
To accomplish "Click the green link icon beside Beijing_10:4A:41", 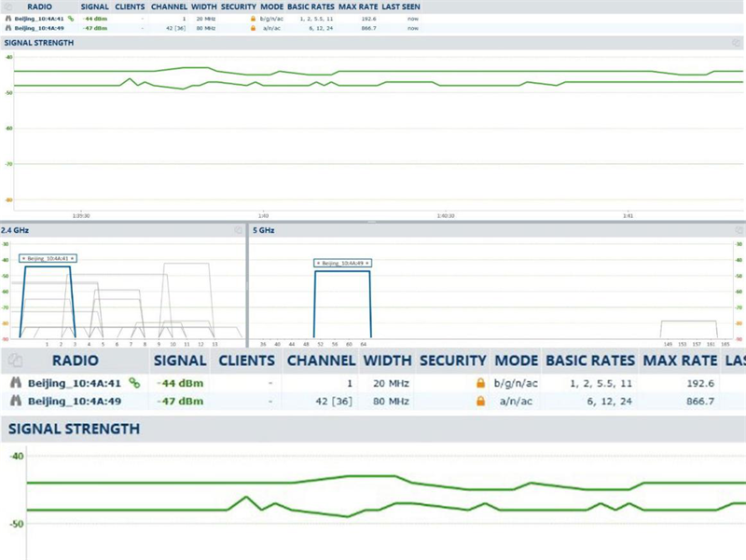I will click(x=134, y=382).
